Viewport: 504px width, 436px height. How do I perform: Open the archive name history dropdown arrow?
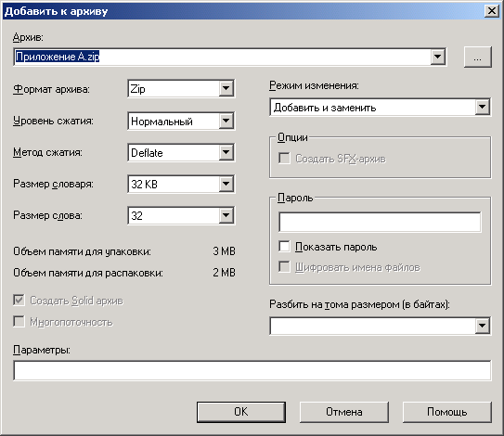[438, 57]
